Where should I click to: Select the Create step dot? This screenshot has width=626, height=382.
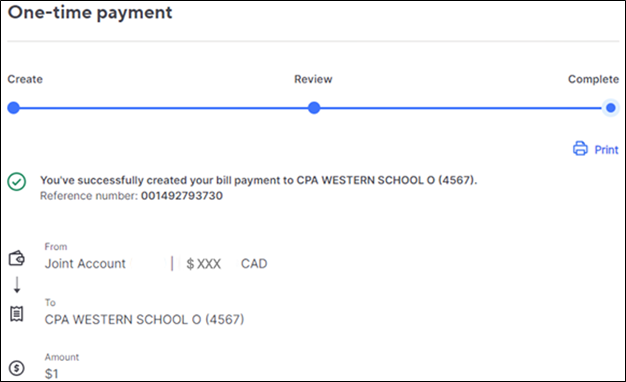(x=14, y=108)
